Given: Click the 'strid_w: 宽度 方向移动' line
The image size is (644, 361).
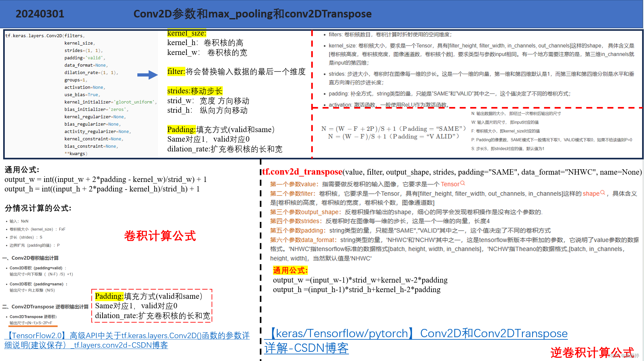Looking at the screenshot, I should (208, 101).
